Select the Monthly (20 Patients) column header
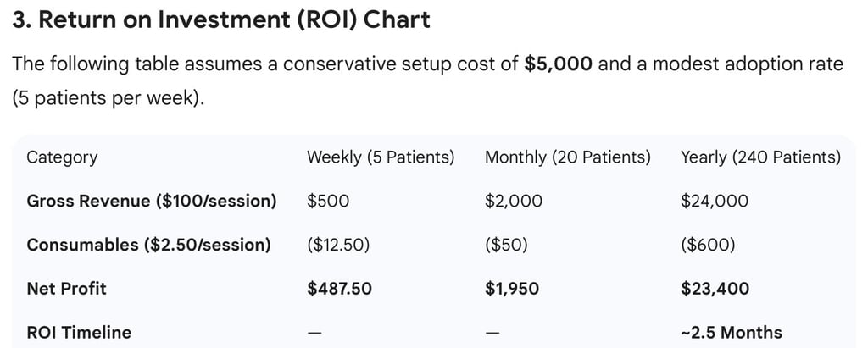This screenshot has height=348, width=868. pos(567,157)
